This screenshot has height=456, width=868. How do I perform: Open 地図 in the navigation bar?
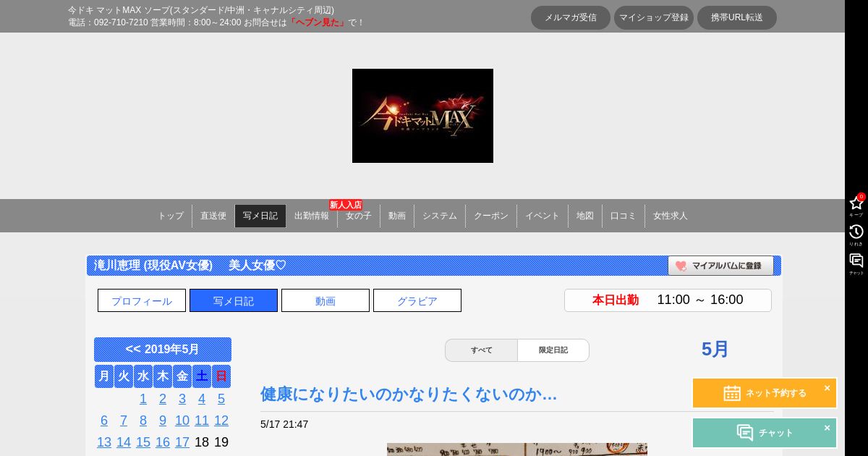tap(585, 216)
